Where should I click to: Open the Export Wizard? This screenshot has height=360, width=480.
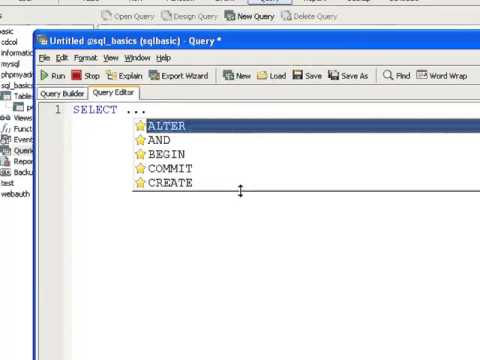[179, 76]
